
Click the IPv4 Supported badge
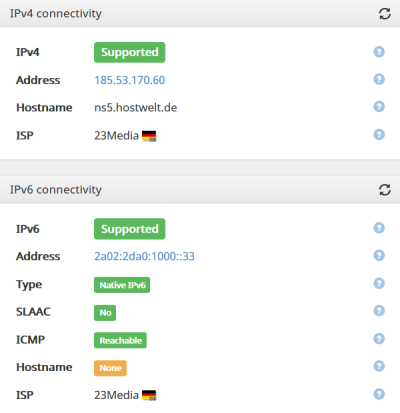(x=130, y=52)
